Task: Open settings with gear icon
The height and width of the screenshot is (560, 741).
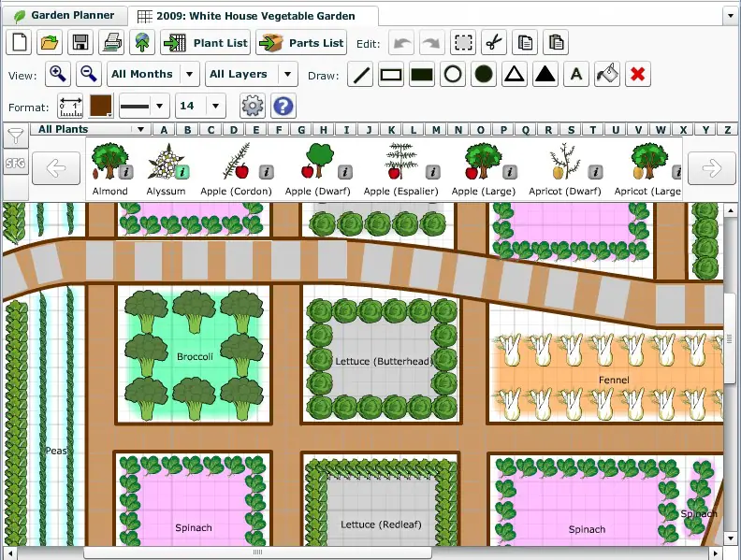Action: (253, 106)
